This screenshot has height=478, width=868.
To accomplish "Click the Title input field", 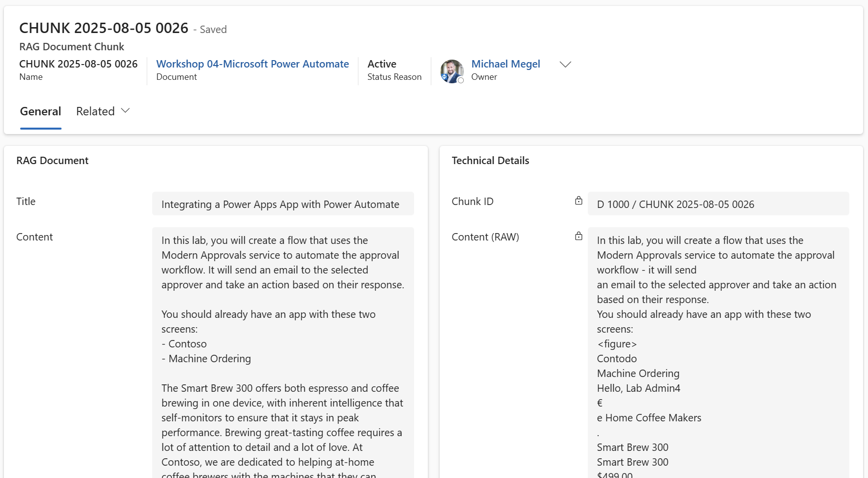I will (x=283, y=204).
